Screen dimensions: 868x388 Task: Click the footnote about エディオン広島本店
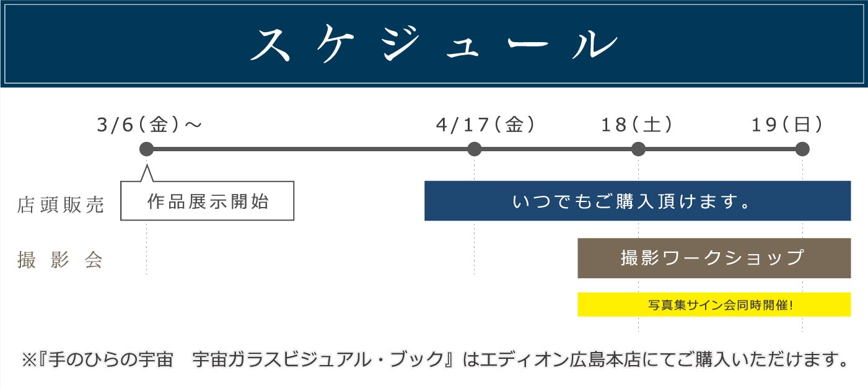(434, 358)
